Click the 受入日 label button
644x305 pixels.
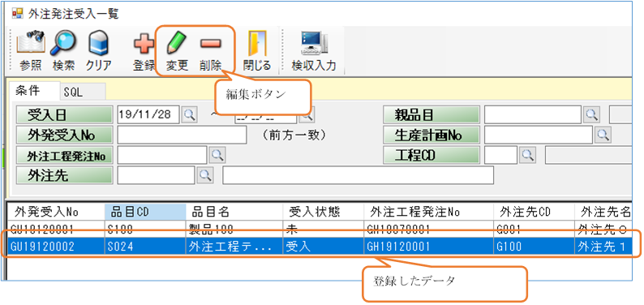[65, 115]
